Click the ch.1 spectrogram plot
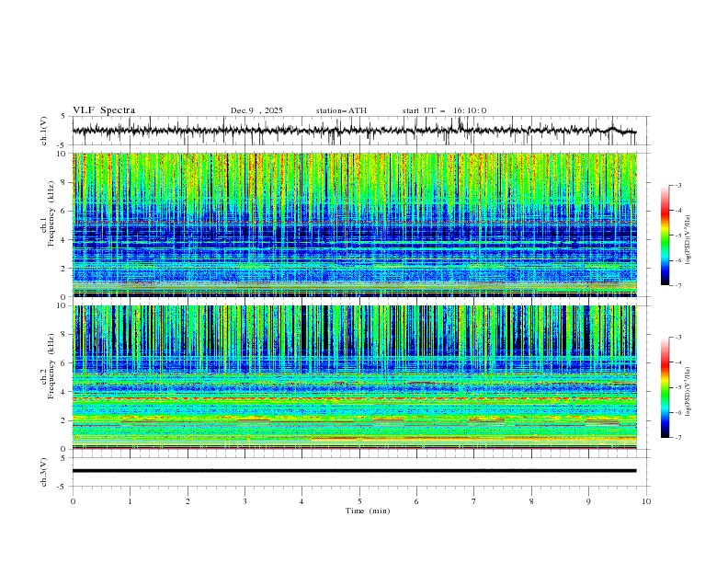 click(x=355, y=224)
